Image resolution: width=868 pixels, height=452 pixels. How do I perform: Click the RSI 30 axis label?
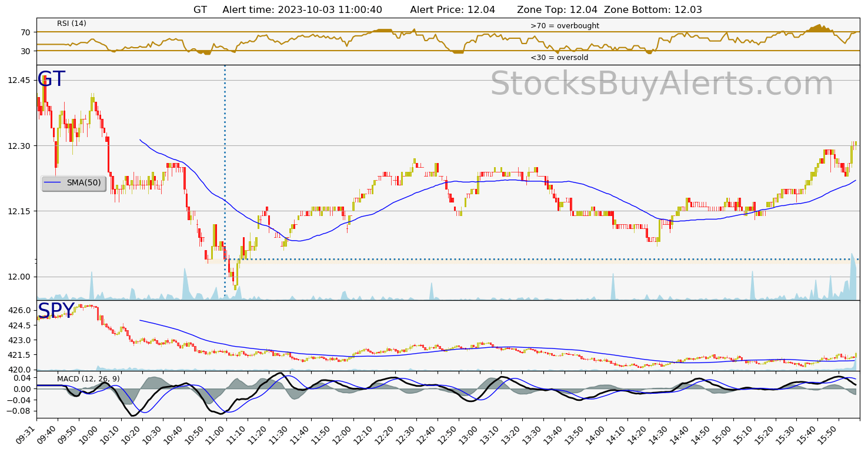coord(26,51)
